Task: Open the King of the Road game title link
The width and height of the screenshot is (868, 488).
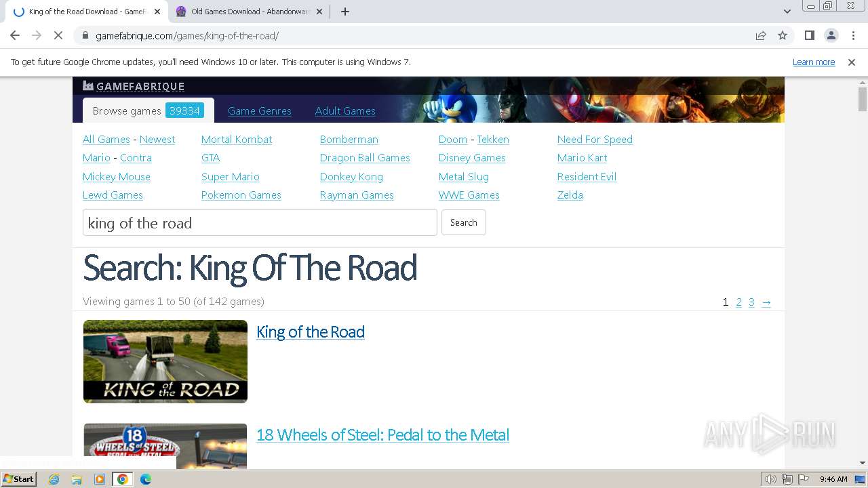Action: [311, 331]
